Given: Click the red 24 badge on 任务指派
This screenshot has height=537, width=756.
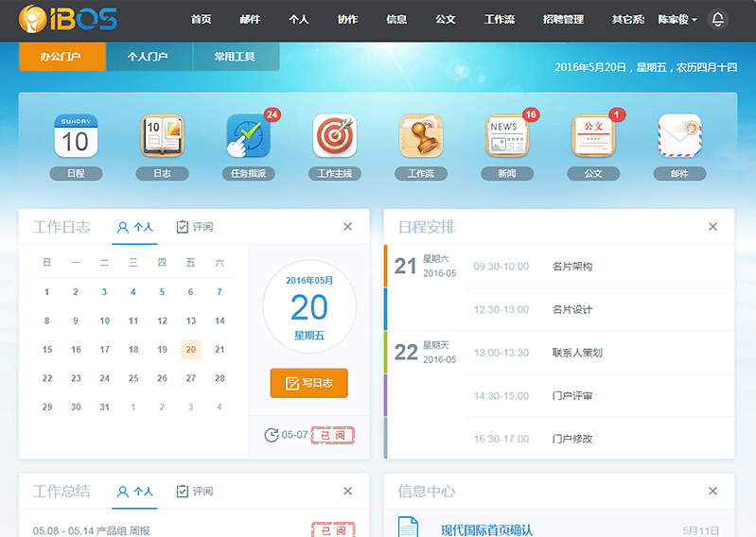Looking at the screenshot, I should point(272,114).
